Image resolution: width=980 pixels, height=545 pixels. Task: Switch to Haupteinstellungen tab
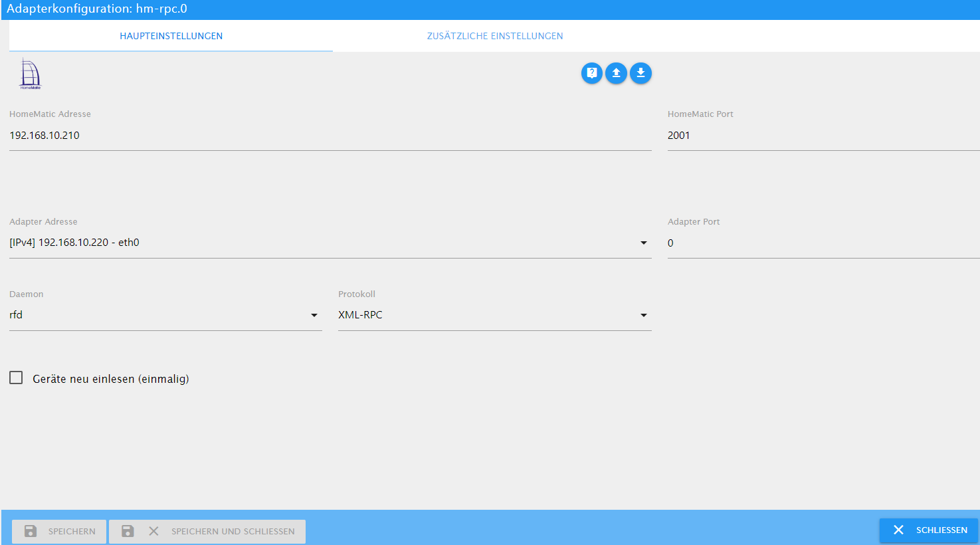click(171, 36)
